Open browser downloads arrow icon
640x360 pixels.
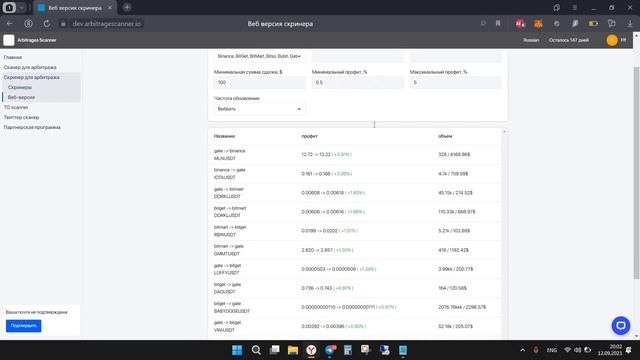[x=630, y=24]
